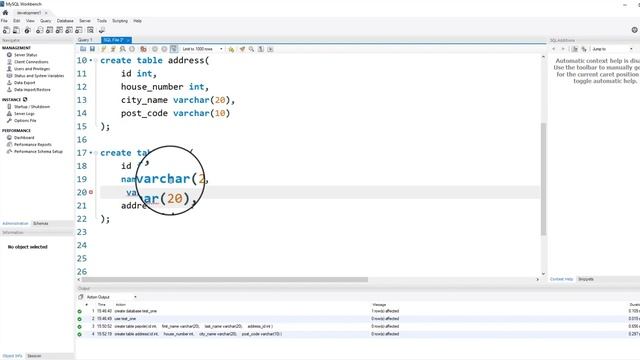The width and height of the screenshot is (640, 360).
Task: Click the horizontal scrollbar of the SQL editor
Action: 224,280
